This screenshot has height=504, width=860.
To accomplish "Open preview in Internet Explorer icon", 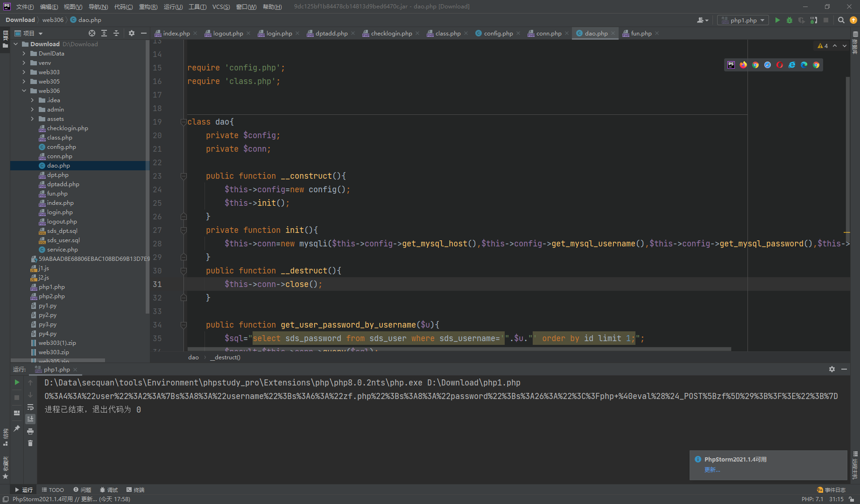I will (x=792, y=65).
